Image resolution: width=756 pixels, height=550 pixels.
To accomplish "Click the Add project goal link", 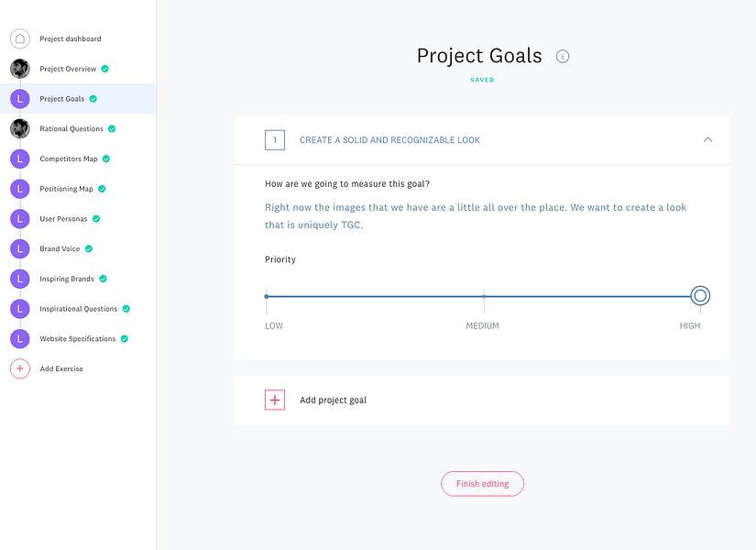I will point(333,401).
